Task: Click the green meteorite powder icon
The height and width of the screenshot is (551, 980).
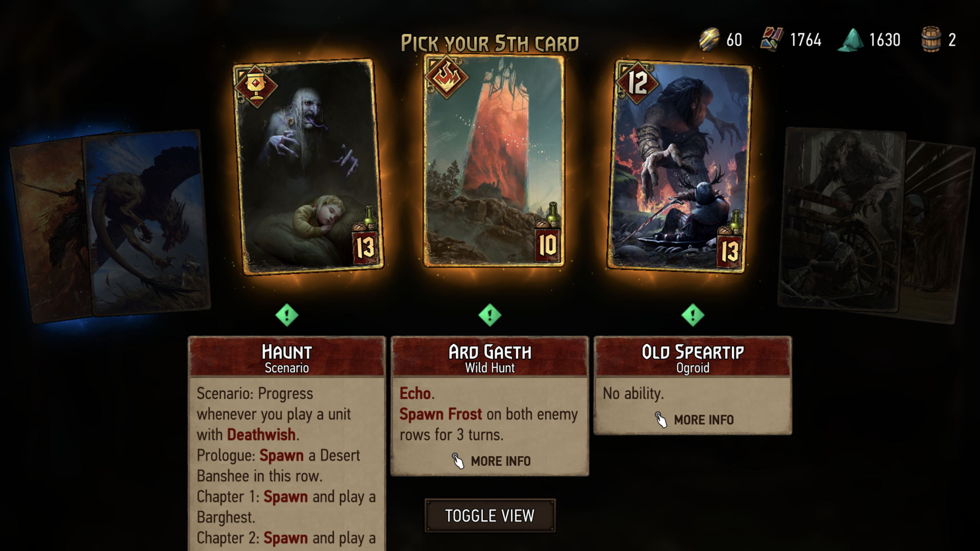Action: [x=851, y=40]
